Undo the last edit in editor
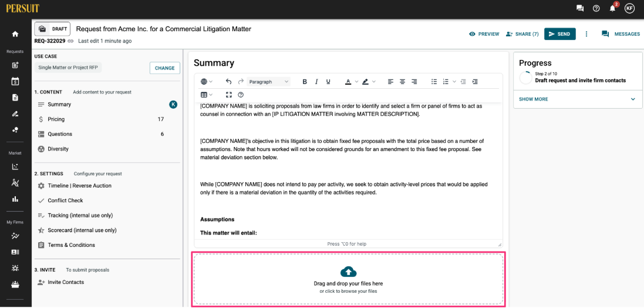The image size is (644, 308). point(229,82)
